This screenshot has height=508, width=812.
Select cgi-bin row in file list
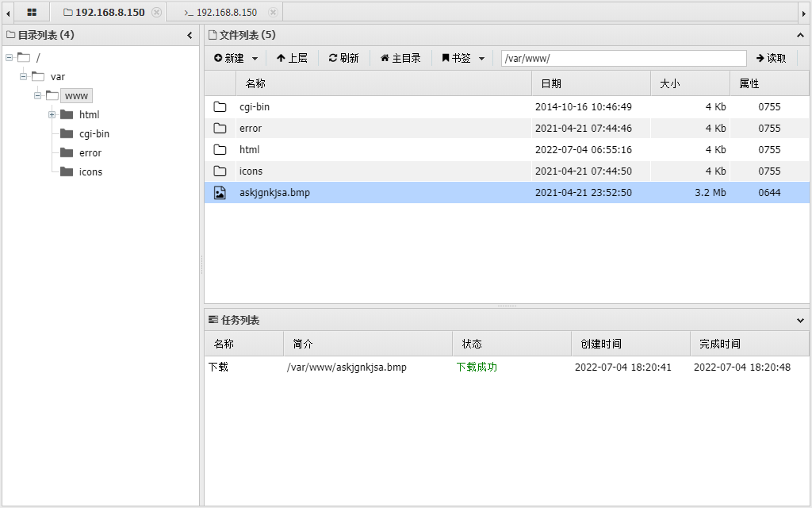(507, 107)
